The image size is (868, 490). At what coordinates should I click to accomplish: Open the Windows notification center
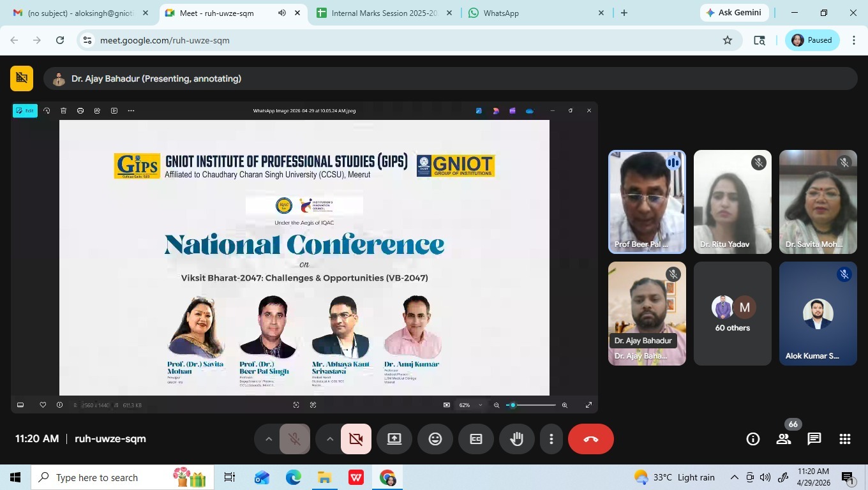click(848, 477)
